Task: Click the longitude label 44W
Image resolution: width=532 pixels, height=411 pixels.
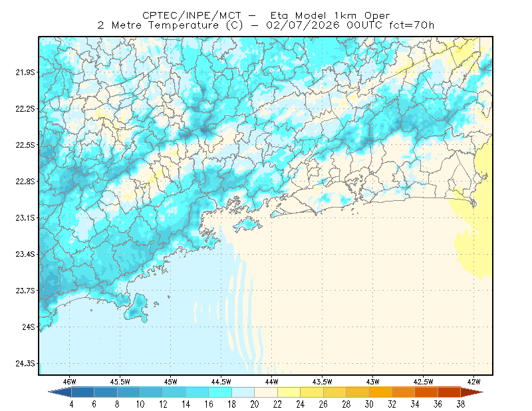Action: click(x=272, y=382)
